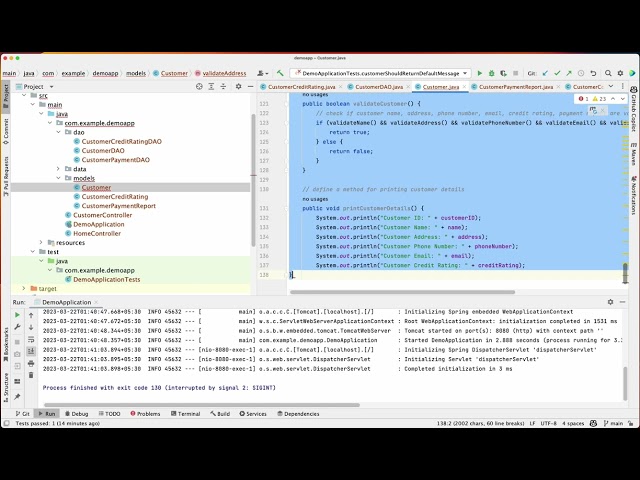Select CustomerPaymentDAO in the project tree
Screen dimensions: 640x480
pos(116,160)
